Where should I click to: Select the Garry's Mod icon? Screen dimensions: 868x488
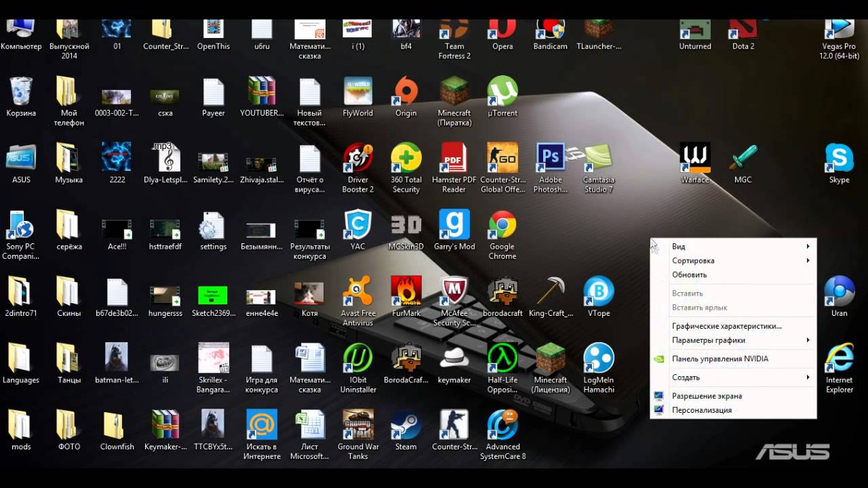tap(454, 230)
